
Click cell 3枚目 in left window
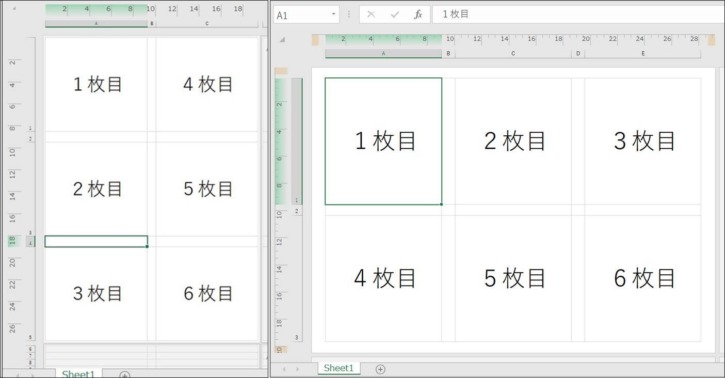96,294
